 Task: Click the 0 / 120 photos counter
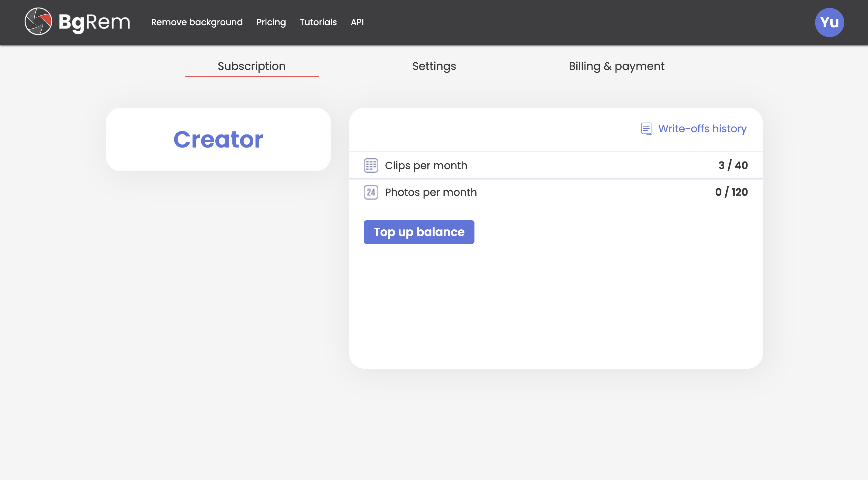pos(731,192)
